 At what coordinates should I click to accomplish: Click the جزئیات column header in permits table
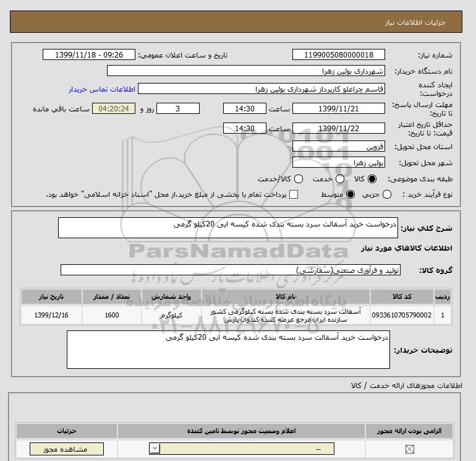pos(67,431)
